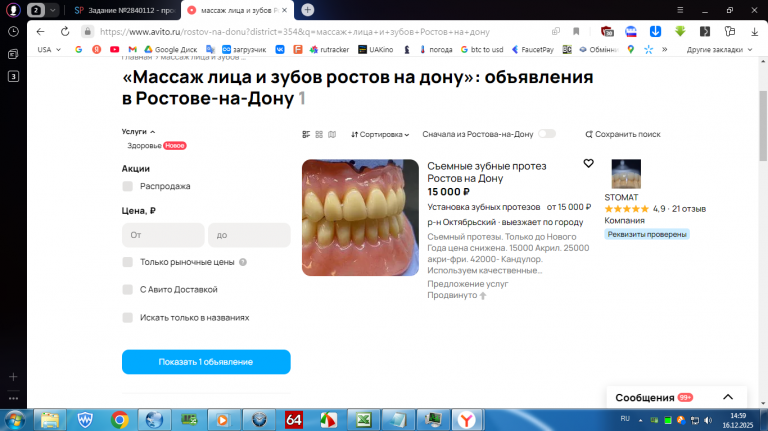Add the denture listing to favorites
Screen dimensions: 768x431
[x=588, y=164]
